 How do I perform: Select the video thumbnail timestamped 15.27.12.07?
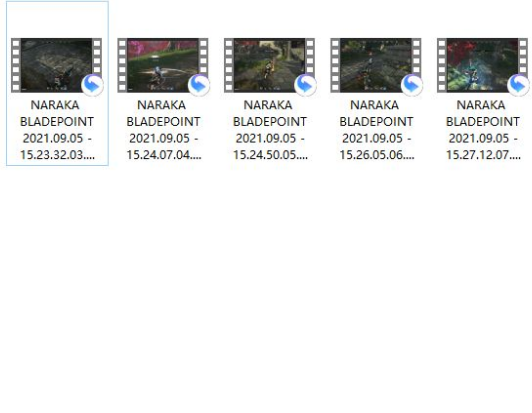(482, 65)
